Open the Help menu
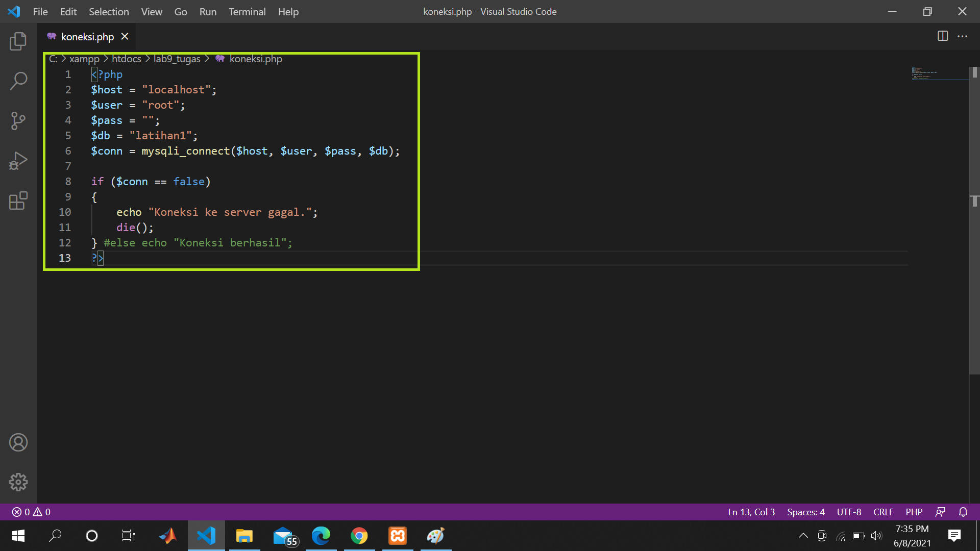This screenshot has width=980, height=551. [x=288, y=11]
